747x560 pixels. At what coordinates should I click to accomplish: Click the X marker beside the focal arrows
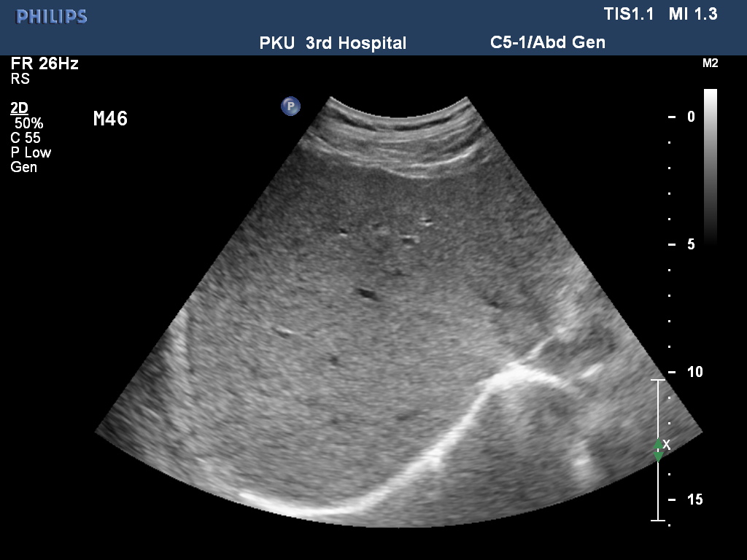[x=666, y=444]
